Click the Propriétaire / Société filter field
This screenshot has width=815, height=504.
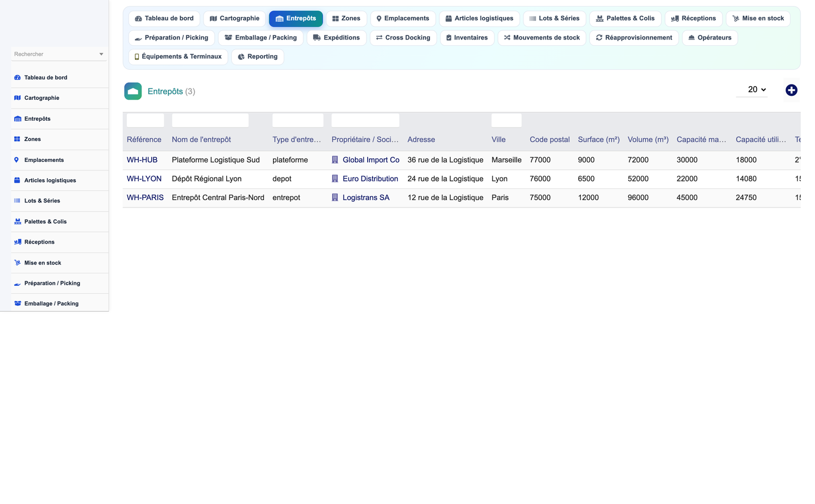click(x=365, y=120)
